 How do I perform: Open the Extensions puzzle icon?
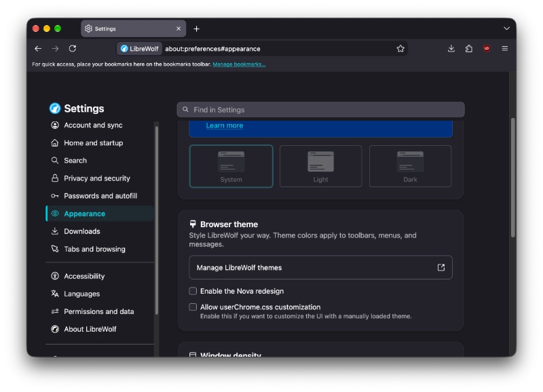pos(469,48)
